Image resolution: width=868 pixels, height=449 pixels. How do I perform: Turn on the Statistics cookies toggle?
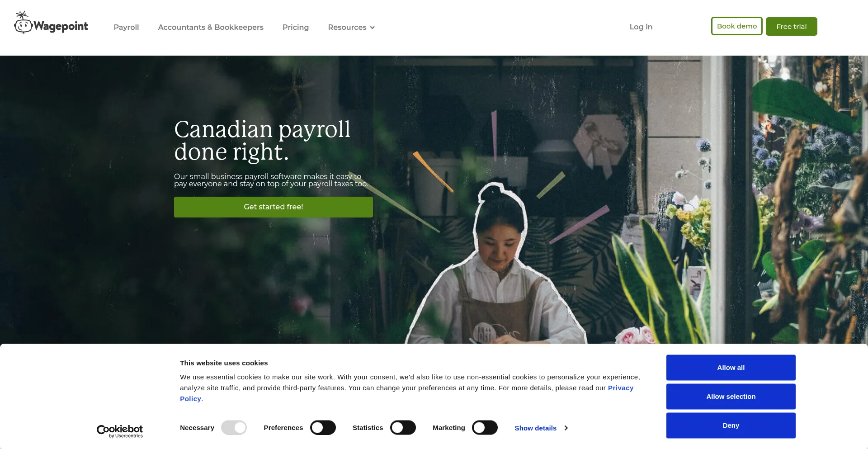coord(403,427)
